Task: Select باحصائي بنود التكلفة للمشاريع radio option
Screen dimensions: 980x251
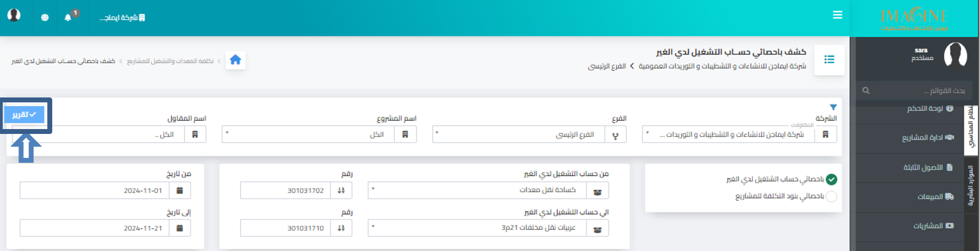Action: 831,196
